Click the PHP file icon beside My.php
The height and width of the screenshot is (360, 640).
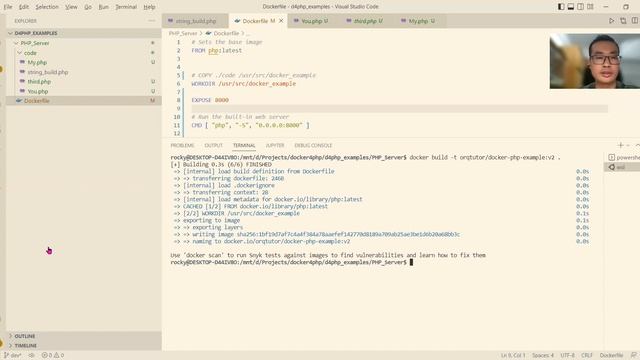(22, 62)
